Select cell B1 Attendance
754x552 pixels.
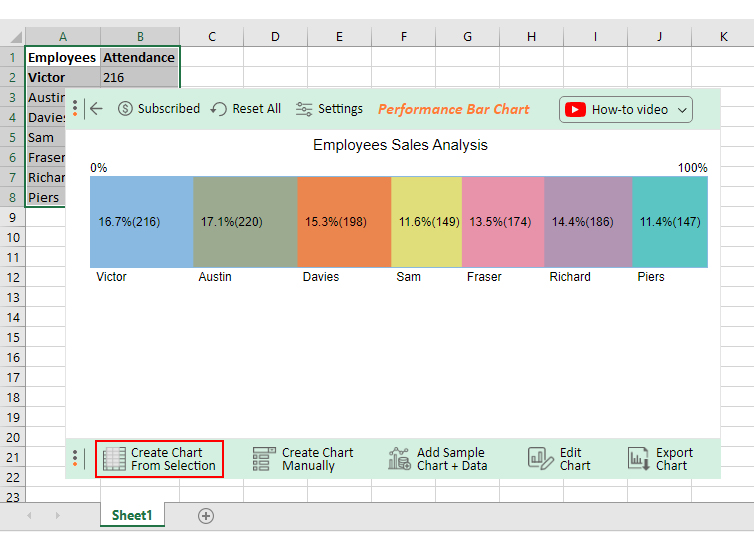point(140,57)
